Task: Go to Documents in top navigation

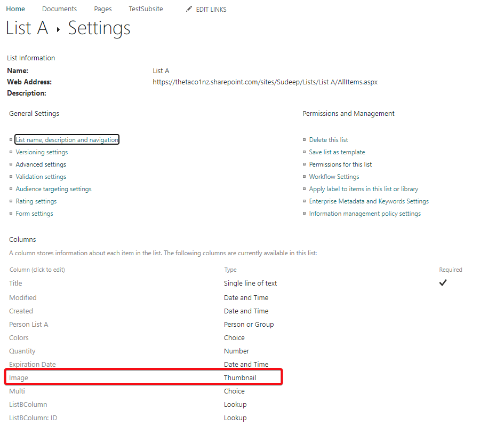Action: (x=59, y=9)
